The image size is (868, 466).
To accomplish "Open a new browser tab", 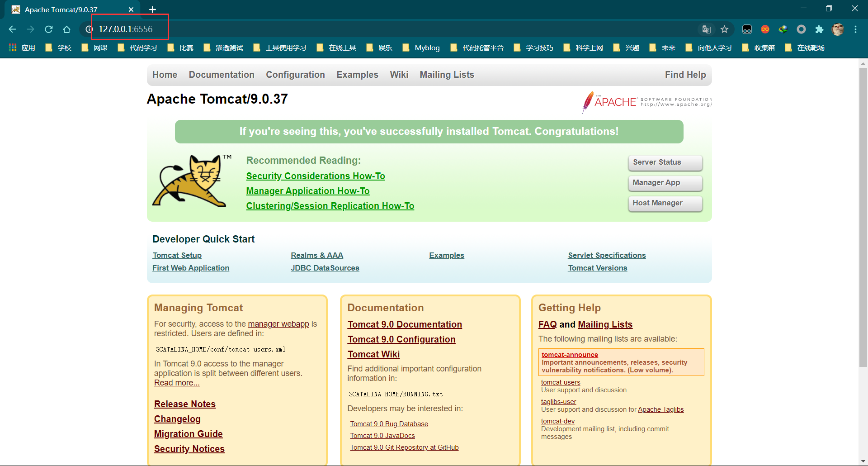I will point(153,10).
